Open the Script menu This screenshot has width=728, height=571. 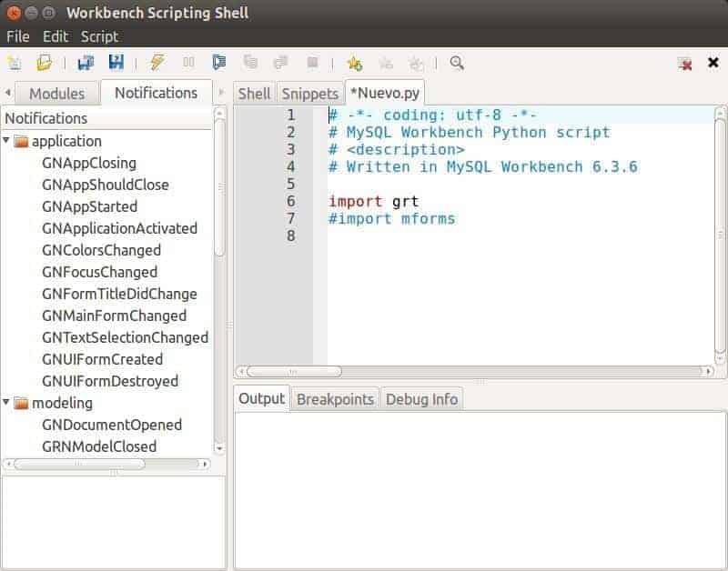(99, 36)
